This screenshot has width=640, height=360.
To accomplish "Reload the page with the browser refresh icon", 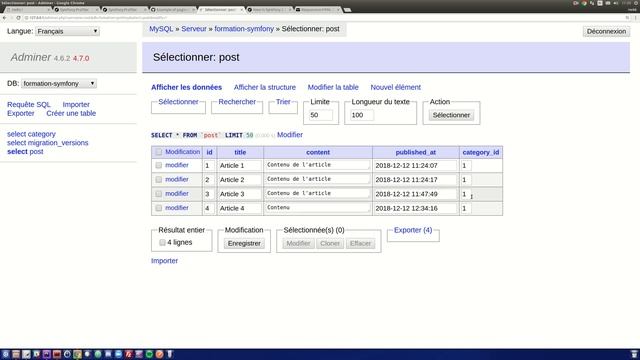I will coord(18,18).
